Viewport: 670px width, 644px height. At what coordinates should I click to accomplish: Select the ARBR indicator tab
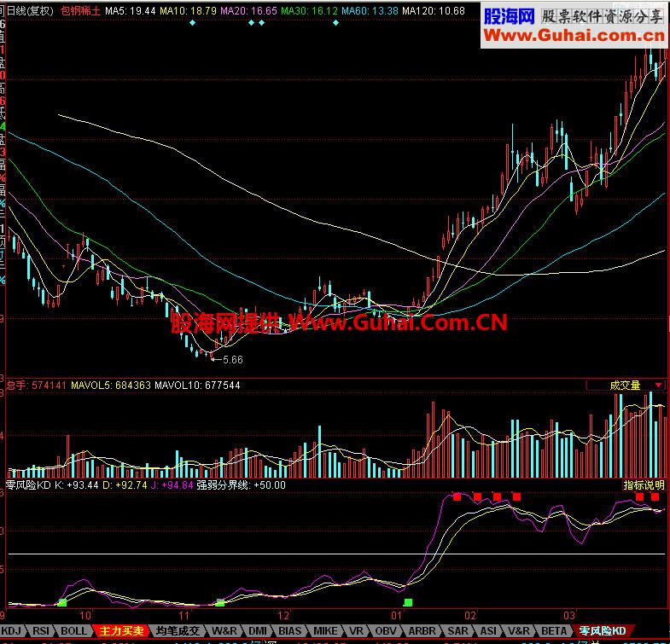pos(422,630)
